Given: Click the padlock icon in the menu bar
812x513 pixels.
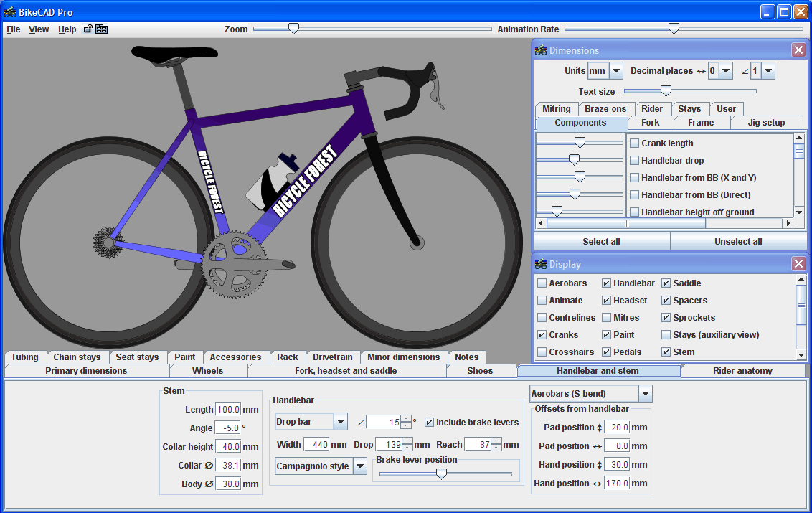Looking at the screenshot, I should tap(88, 29).
